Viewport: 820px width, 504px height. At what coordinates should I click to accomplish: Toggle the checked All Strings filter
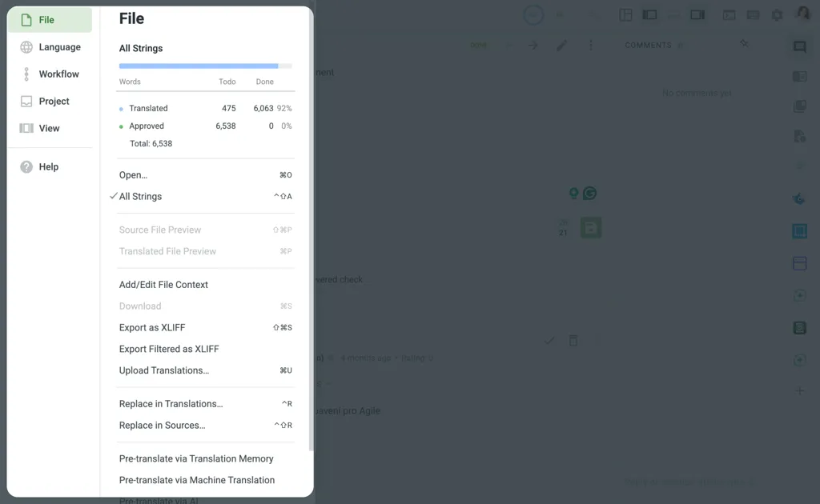141,196
